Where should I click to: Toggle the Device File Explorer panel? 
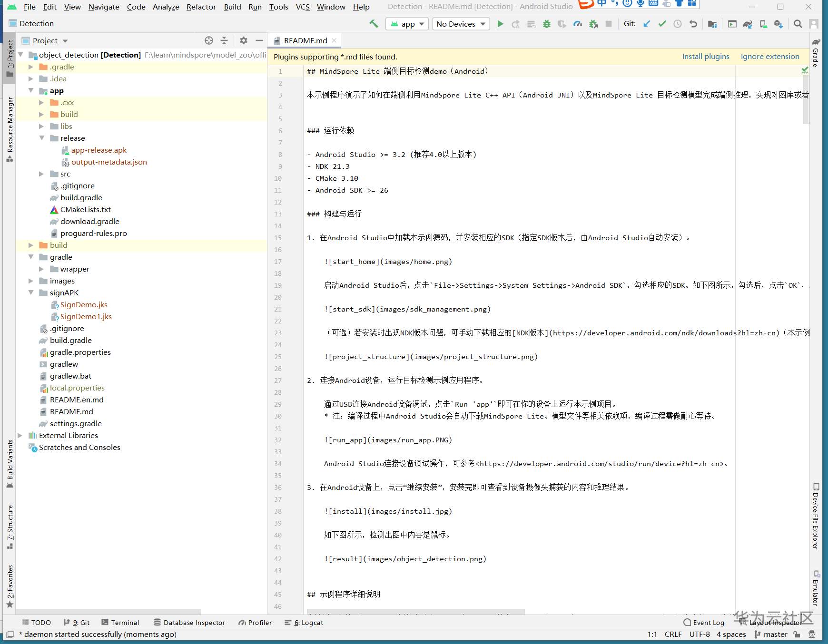[816, 516]
